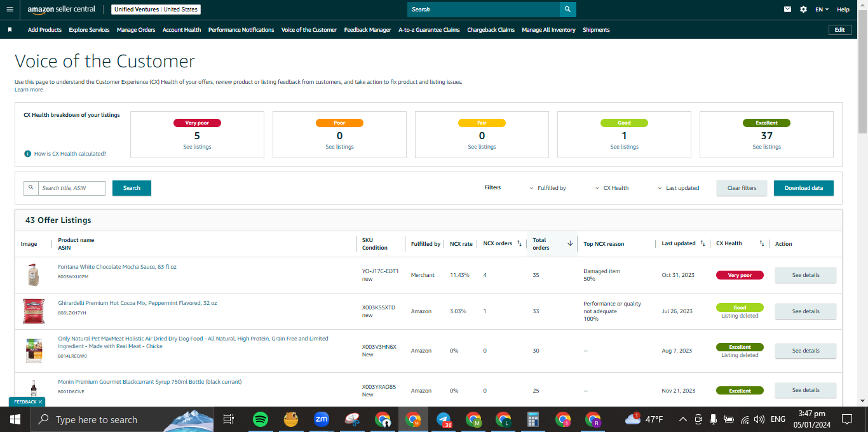The image size is (868, 432).
Task: Close the Feedback tab with X
Action: click(41, 402)
